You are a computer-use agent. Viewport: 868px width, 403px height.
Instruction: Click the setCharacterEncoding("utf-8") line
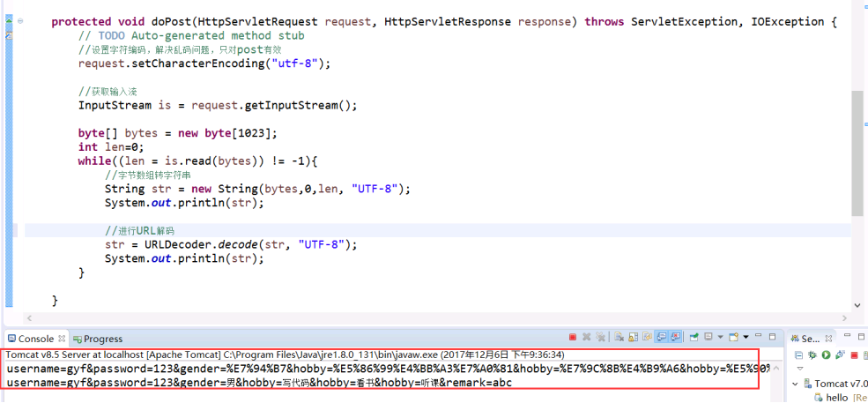pyautogui.click(x=204, y=63)
